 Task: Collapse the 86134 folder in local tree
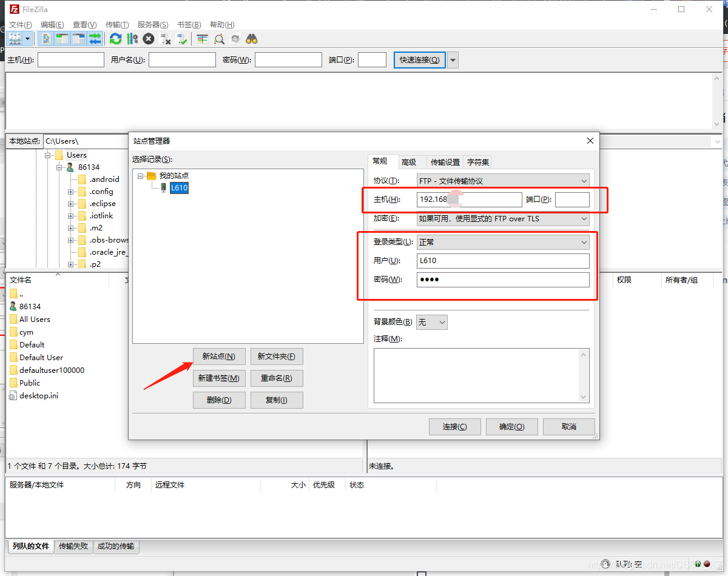[x=59, y=167]
